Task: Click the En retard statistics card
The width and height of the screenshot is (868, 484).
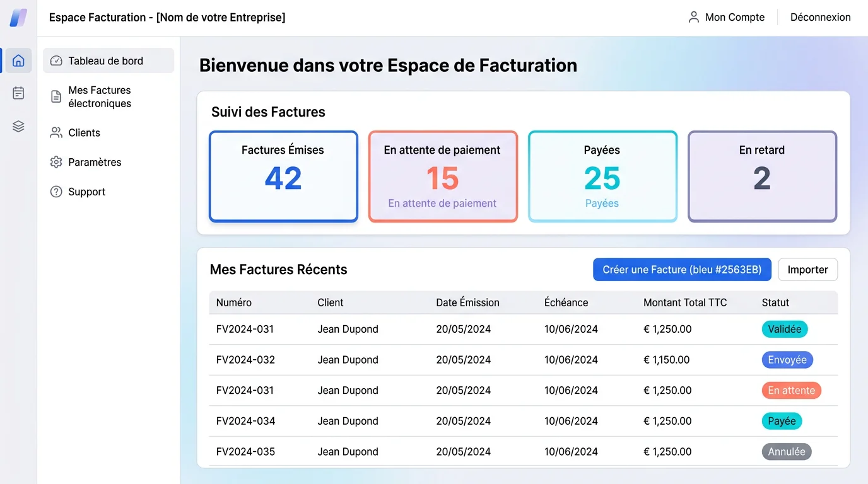Action: pos(762,176)
